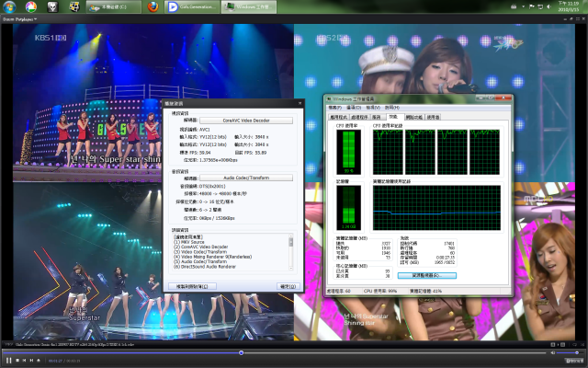588x368 pixels.
Task: Click the DTS(0x2001) audio codec value
Action: tap(212, 186)
